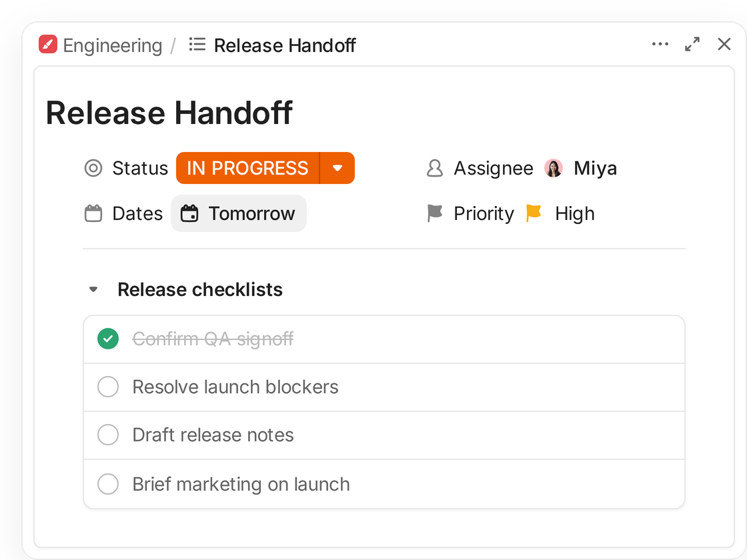This screenshot has width=747, height=560.
Task: Expand the task to full screen
Action: (x=692, y=44)
